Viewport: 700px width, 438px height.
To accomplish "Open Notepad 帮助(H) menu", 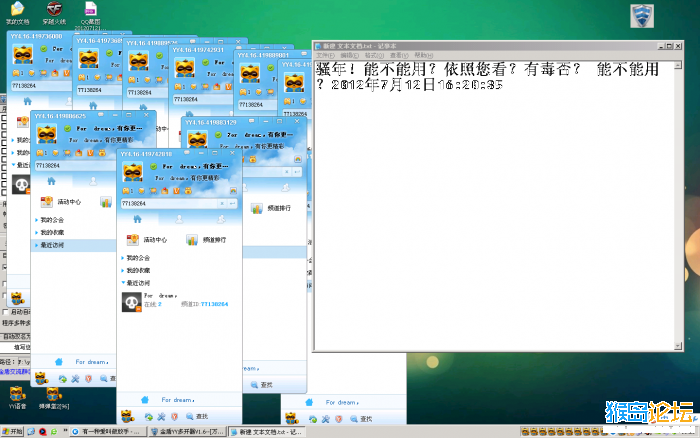I will point(424,55).
